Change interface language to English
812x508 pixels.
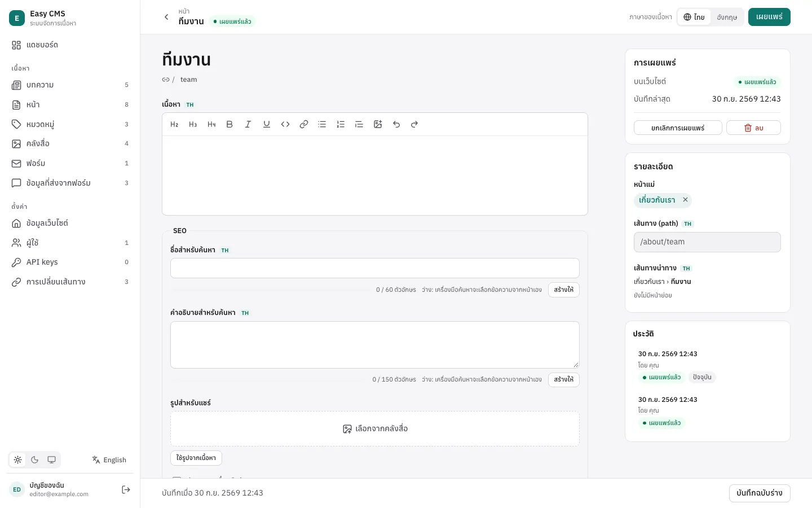tap(109, 459)
